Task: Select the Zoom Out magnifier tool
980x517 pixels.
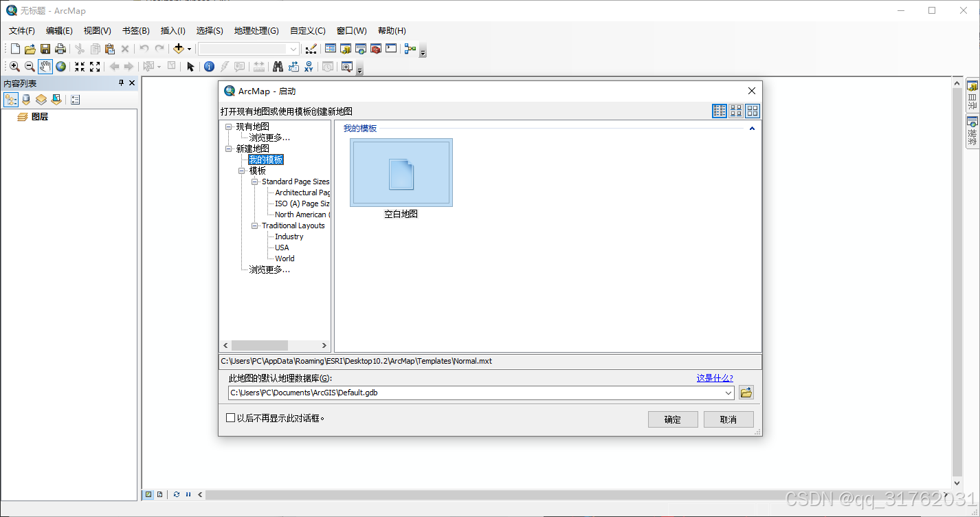Action: [x=30, y=67]
